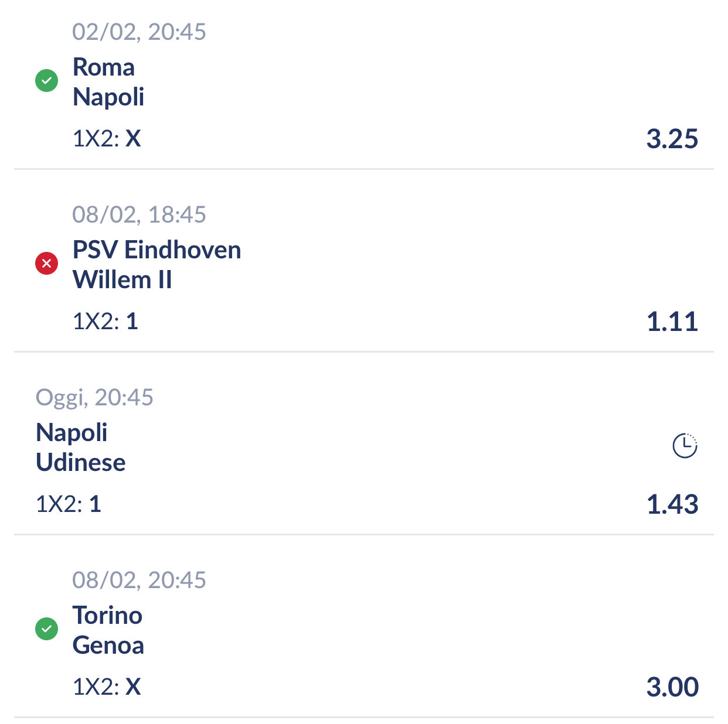This screenshot has width=728, height=724.
Task: Click the red lost icon beside PSV Eindhoven
Action: pyautogui.click(x=47, y=264)
